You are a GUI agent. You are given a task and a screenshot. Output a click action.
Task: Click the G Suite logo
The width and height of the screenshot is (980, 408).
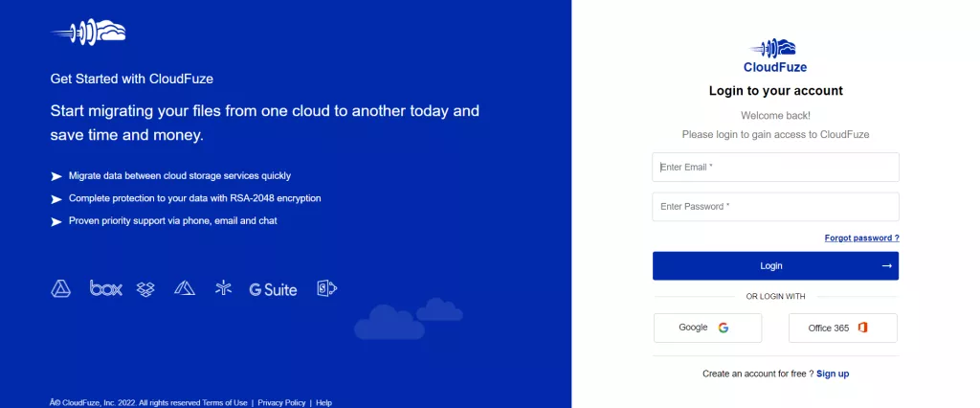pos(273,289)
